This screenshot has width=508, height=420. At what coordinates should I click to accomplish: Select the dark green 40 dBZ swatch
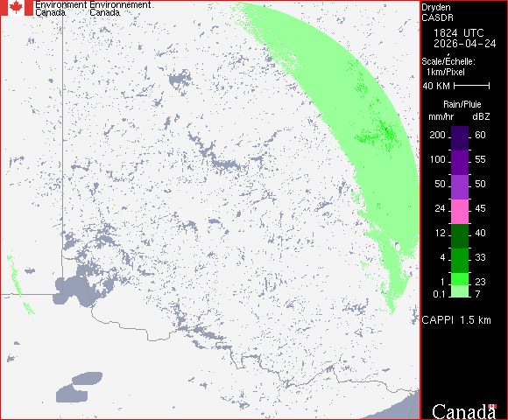point(460,236)
